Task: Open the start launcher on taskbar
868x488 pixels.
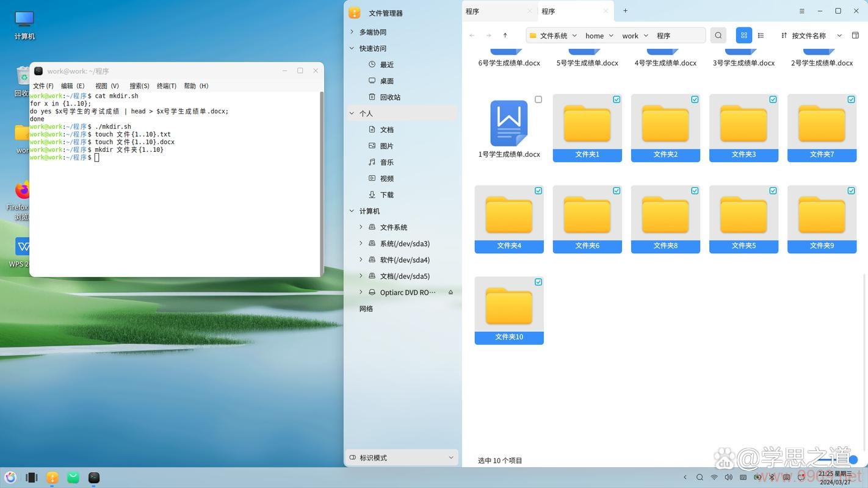Action: pos(10,478)
